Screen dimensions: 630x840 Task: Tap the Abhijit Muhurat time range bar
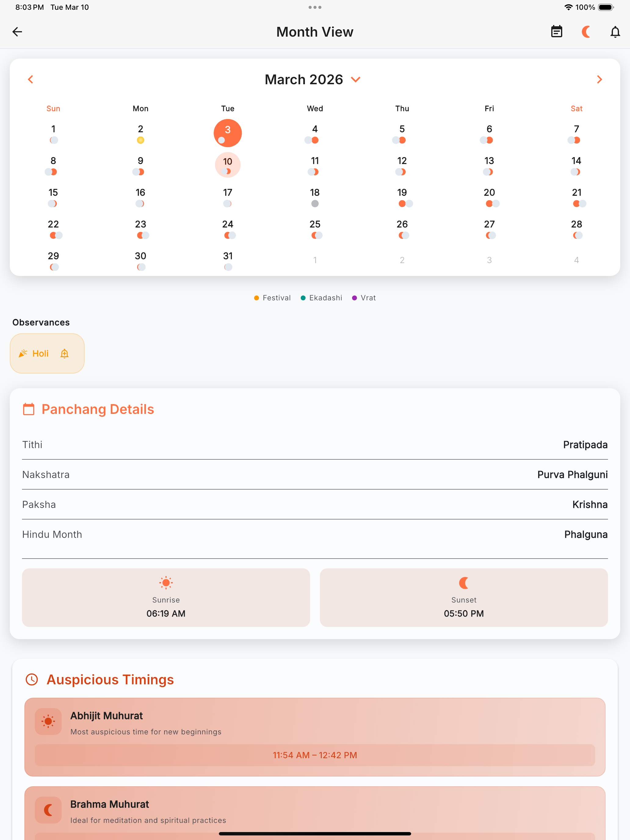coord(315,755)
